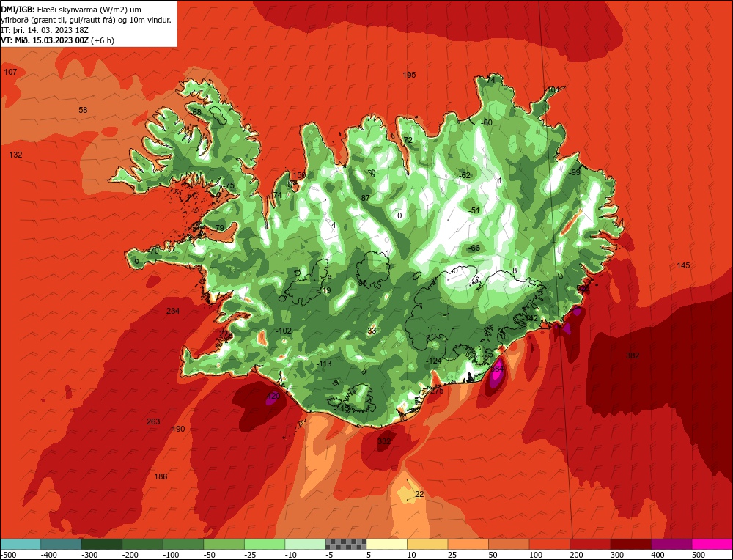Screen dimensions: 733x560
Task: Pick the checkered legend swatch between -5 and 5
Action: (x=346, y=544)
